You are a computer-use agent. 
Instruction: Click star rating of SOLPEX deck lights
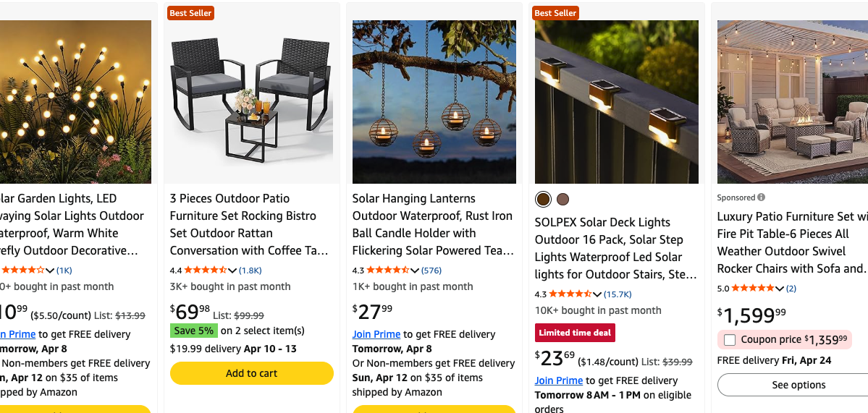[x=570, y=294]
